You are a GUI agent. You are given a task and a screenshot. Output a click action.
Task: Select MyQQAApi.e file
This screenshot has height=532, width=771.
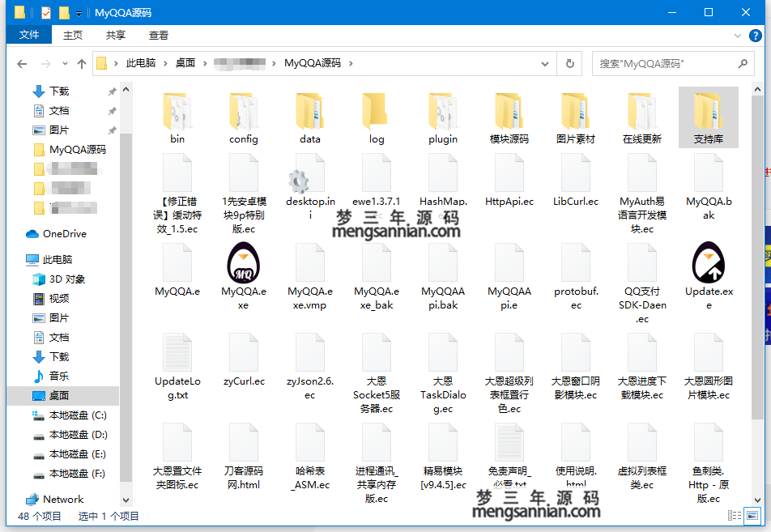(x=509, y=276)
